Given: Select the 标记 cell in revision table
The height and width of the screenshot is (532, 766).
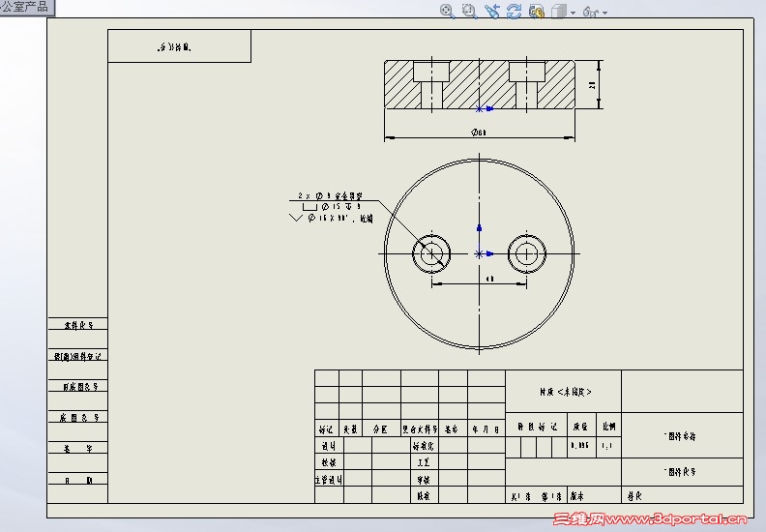Looking at the screenshot, I should (326, 429).
